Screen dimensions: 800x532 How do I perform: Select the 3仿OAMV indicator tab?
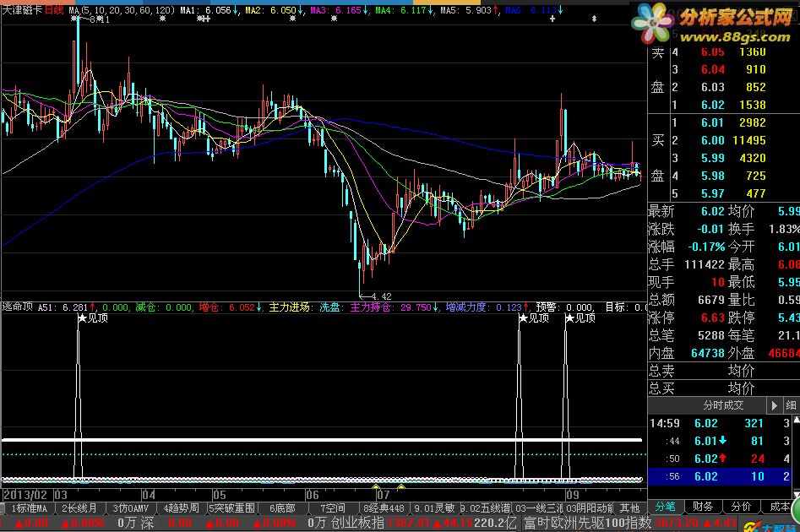[x=131, y=508]
